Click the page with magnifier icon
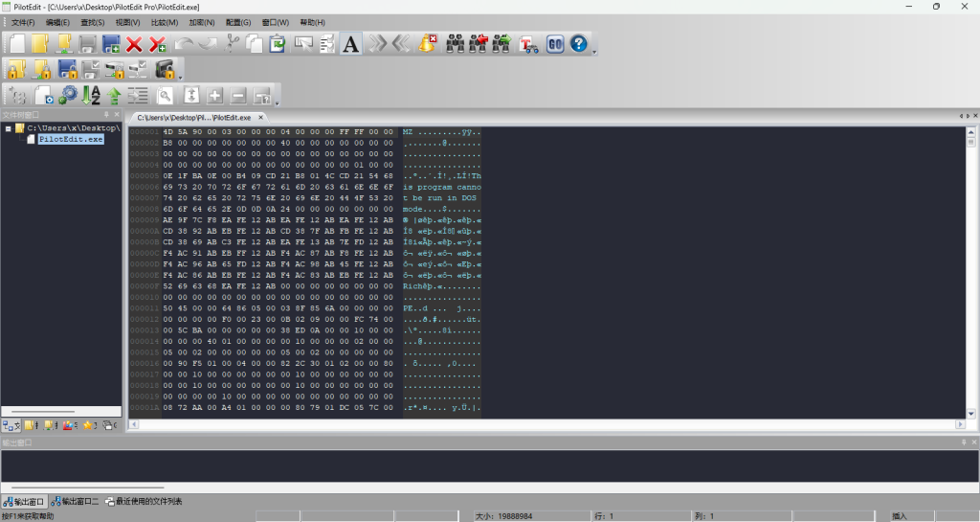The width and height of the screenshot is (980, 522). 165,96
